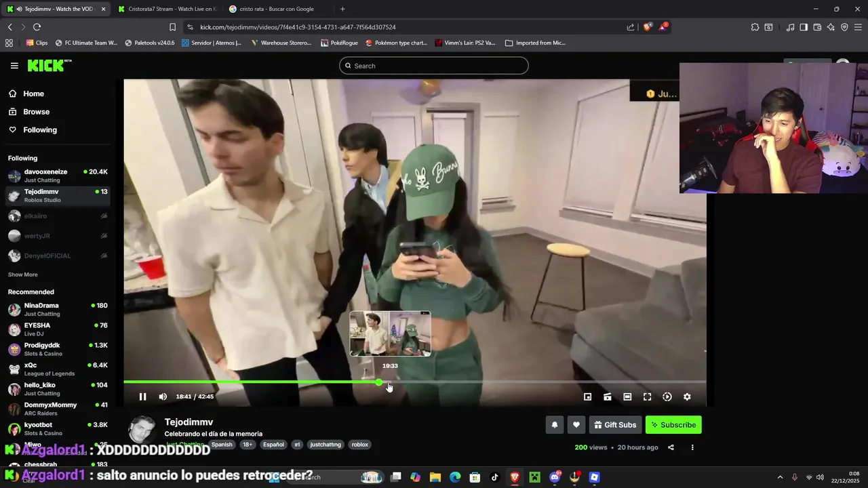Open xQc recommended channel
This screenshot has width=868, height=488.
(58, 369)
